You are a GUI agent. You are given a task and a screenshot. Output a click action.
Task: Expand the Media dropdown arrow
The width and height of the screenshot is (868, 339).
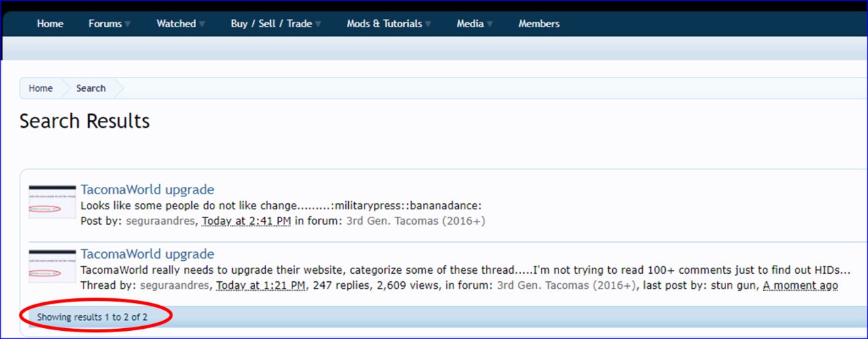click(489, 24)
